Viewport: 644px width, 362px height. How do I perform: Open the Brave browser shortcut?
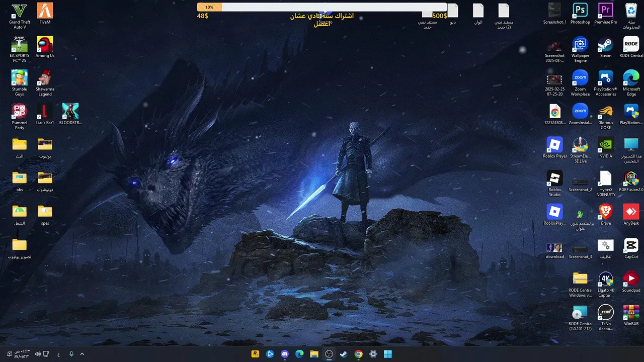606,215
